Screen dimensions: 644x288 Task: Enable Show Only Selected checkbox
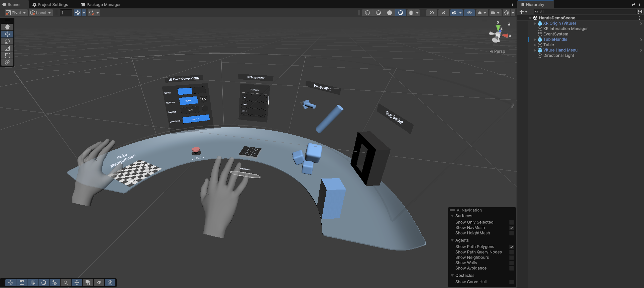click(x=511, y=222)
